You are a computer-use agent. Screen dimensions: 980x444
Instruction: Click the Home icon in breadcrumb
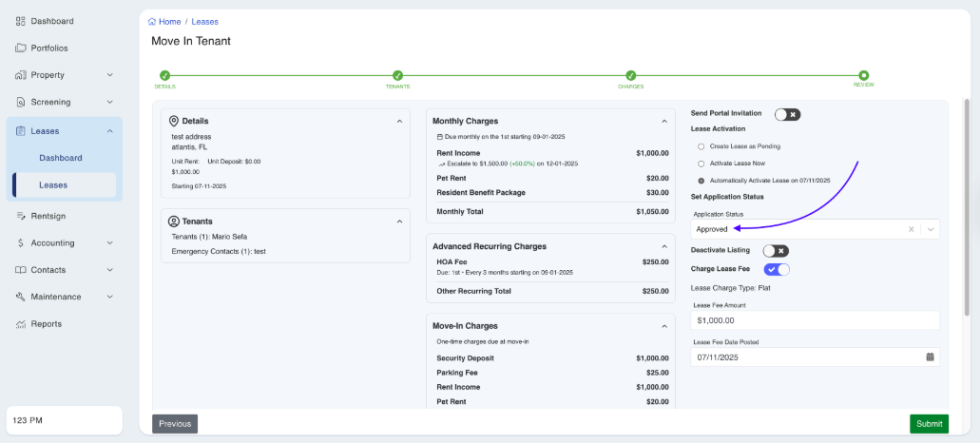click(152, 21)
